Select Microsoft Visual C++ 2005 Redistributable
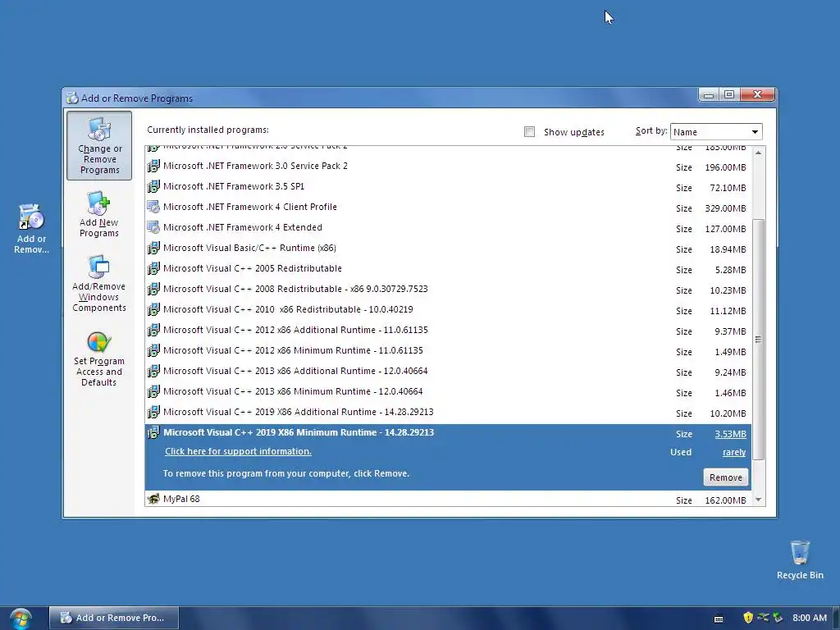Viewport: 840px width, 630px height. click(x=448, y=268)
